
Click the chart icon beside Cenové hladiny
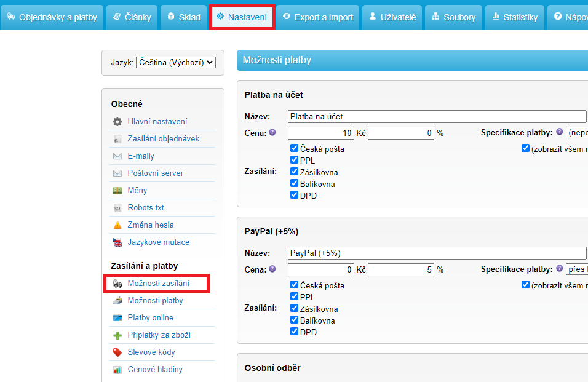click(117, 370)
